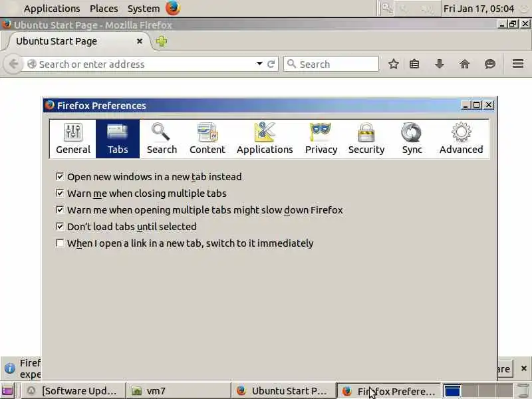Open Privacy preferences with mask icon
Screen dimensions: 532x399
pyautogui.click(x=321, y=139)
